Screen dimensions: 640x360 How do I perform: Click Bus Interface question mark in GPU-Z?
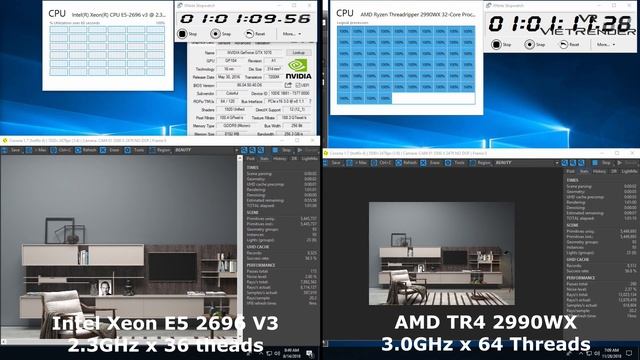pyautogui.click(x=310, y=101)
